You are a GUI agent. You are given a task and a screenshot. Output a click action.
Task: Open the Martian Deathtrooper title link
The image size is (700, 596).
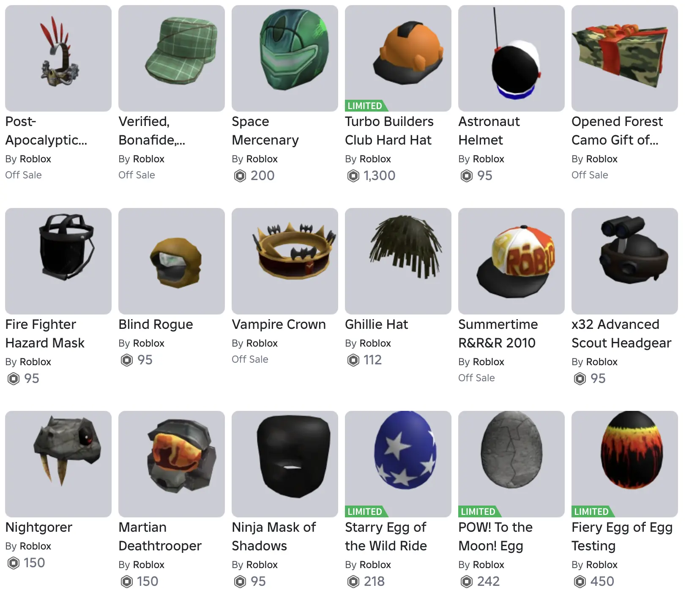[x=160, y=536]
